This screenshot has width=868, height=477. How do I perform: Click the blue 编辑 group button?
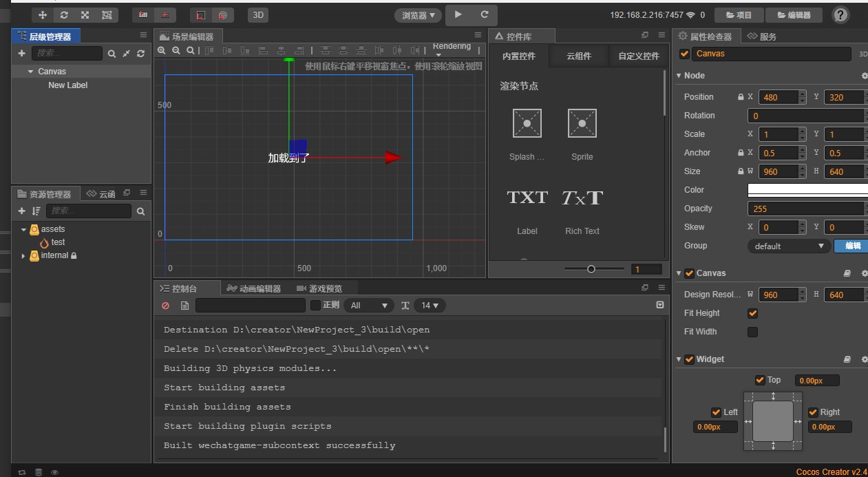click(x=851, y=246)
